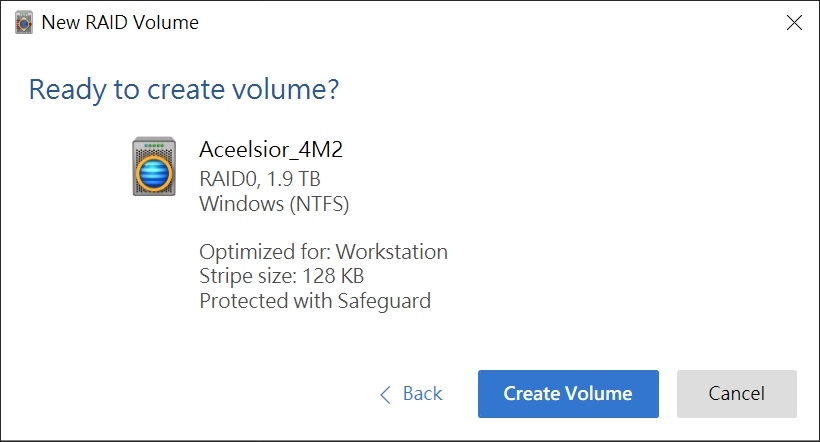The height and width of the screenshot is (442, 820).
Task: Click the 'Optimized for:' label
Action: tap(265, 252)
